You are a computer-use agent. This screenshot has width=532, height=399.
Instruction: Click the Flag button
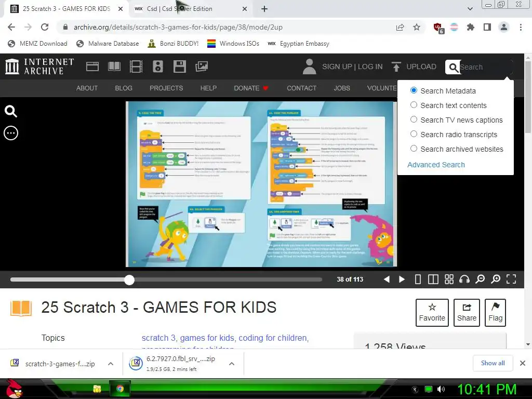(495, 312)
